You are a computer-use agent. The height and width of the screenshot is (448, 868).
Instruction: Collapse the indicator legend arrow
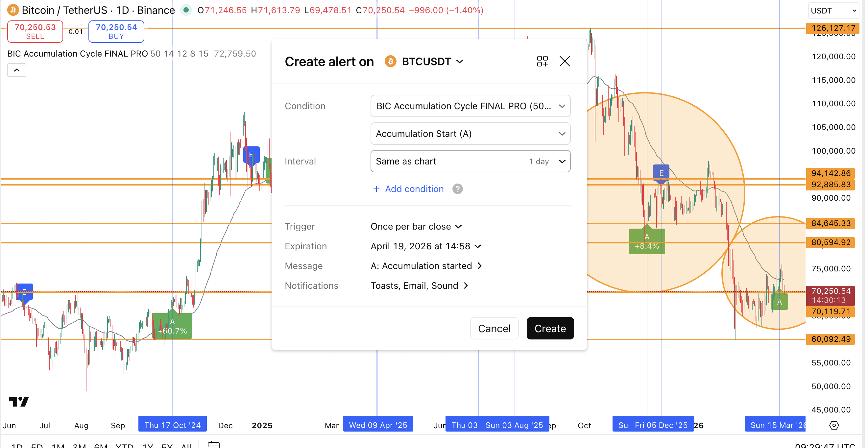point(16,70)
